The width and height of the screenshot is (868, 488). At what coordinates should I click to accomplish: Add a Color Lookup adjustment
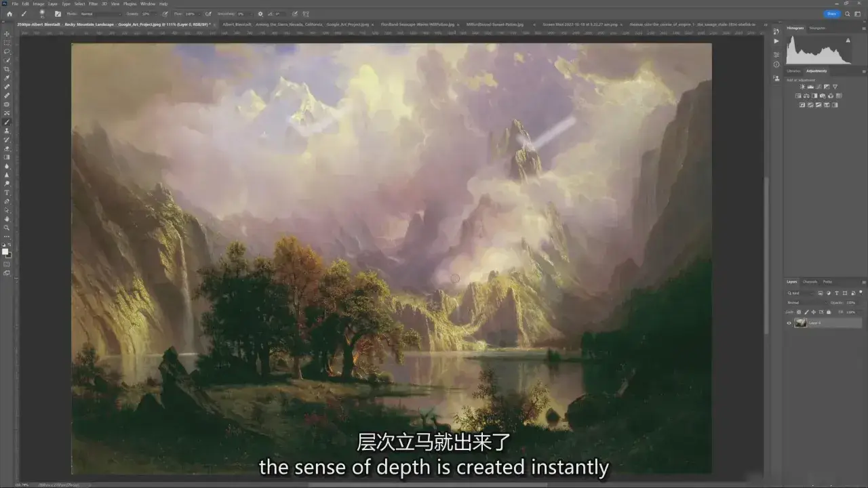839,96
